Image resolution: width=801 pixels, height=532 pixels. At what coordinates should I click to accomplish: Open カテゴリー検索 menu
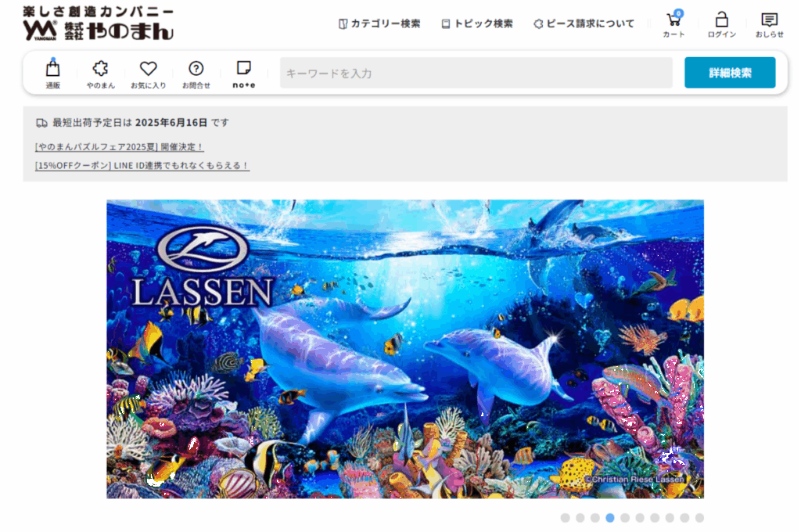379,23
